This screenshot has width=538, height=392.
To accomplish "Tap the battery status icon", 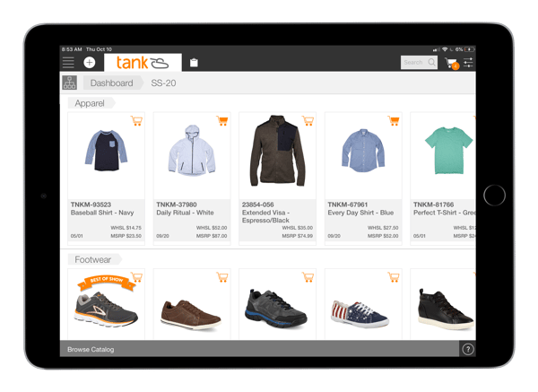I will (470, 49).
